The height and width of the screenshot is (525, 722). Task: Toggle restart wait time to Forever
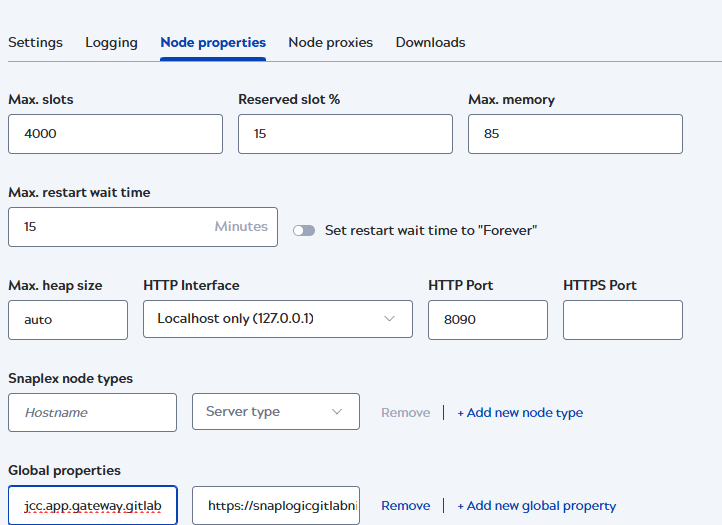click(304, 230)
